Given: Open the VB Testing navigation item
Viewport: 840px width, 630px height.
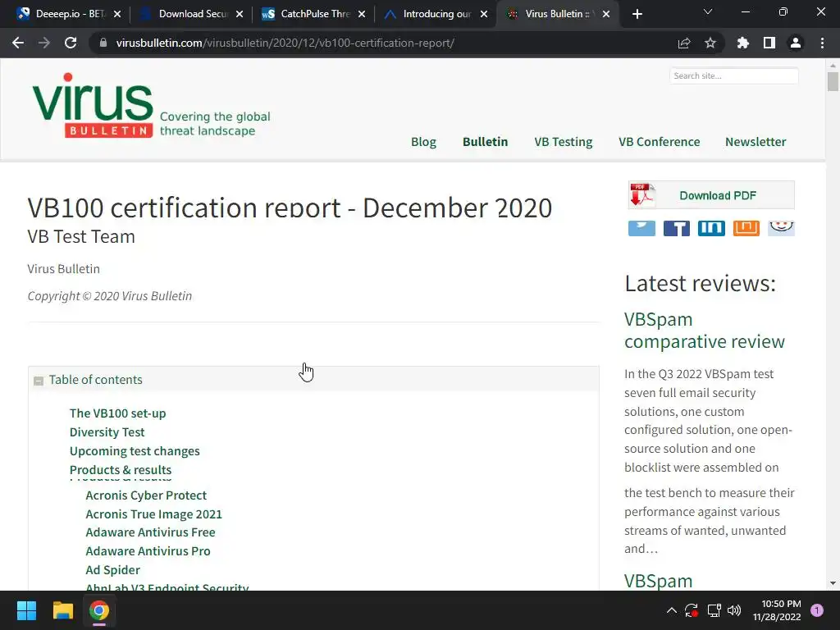Looking at the screenshot, I should (x=563, y=142).
